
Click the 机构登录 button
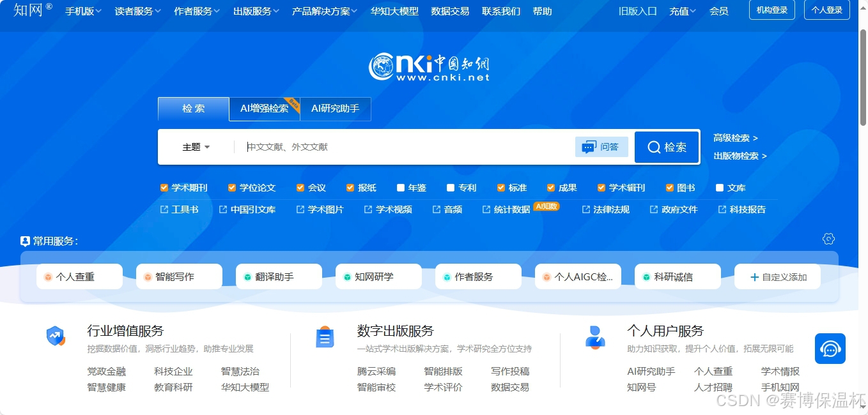(772, 10)
